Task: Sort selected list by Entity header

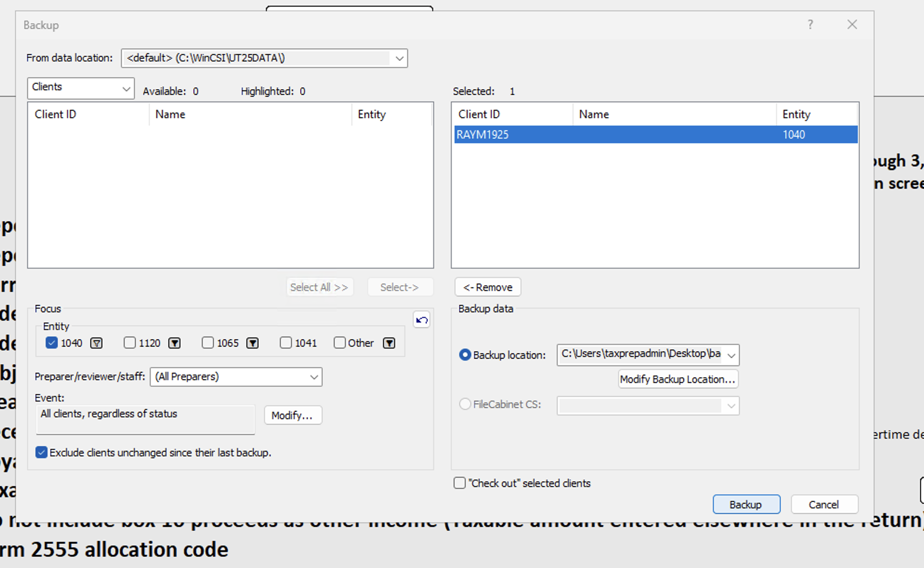Action: tap(817, 114)
